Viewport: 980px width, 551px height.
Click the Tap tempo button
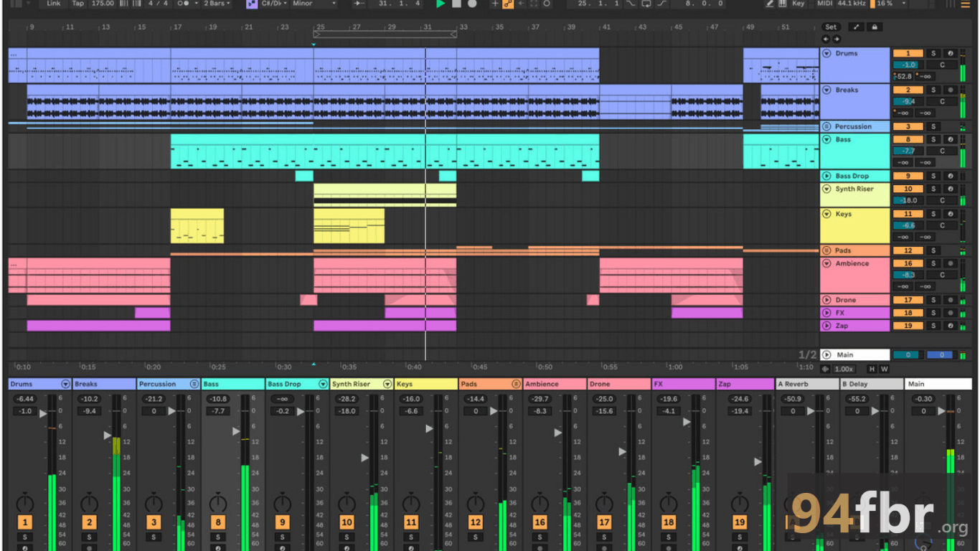[x=77, y=4]
